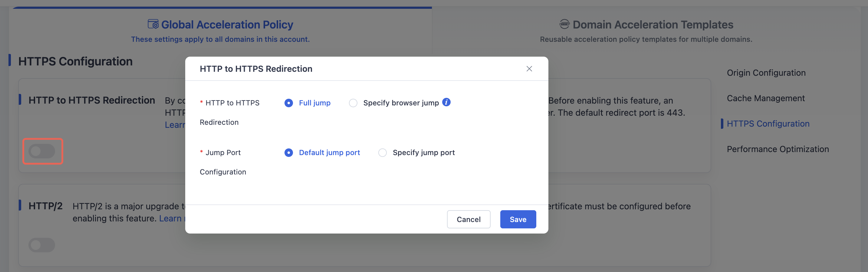Toggle the HTTP to HTTPS Redirection switch
The height and width of the screenshot is (272, 868).
click(42, 151)
